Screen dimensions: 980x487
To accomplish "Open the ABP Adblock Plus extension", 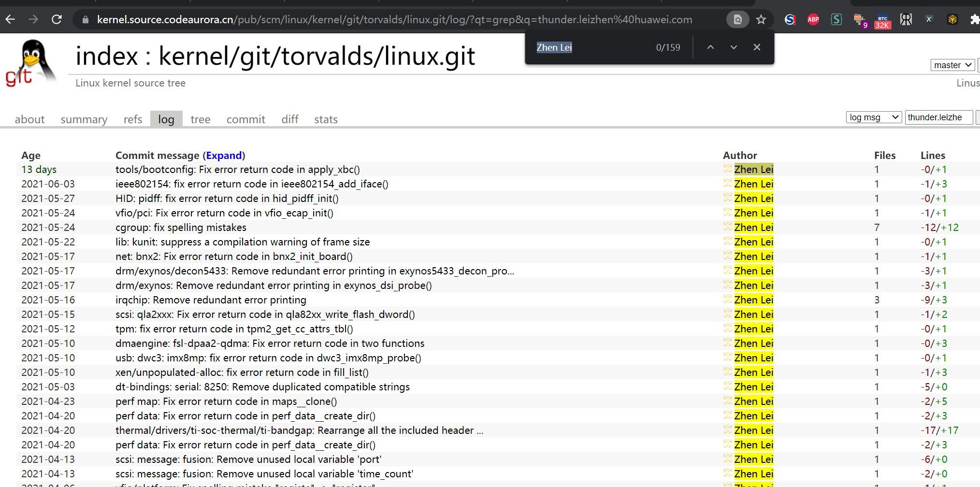I will (x=813, y=19).
